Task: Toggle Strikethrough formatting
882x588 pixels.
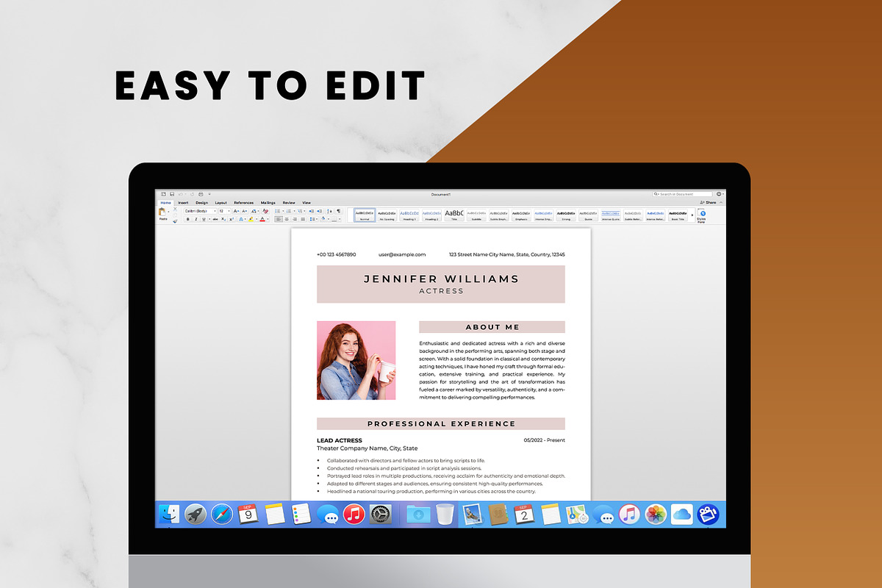Action: tap(215, 219)
